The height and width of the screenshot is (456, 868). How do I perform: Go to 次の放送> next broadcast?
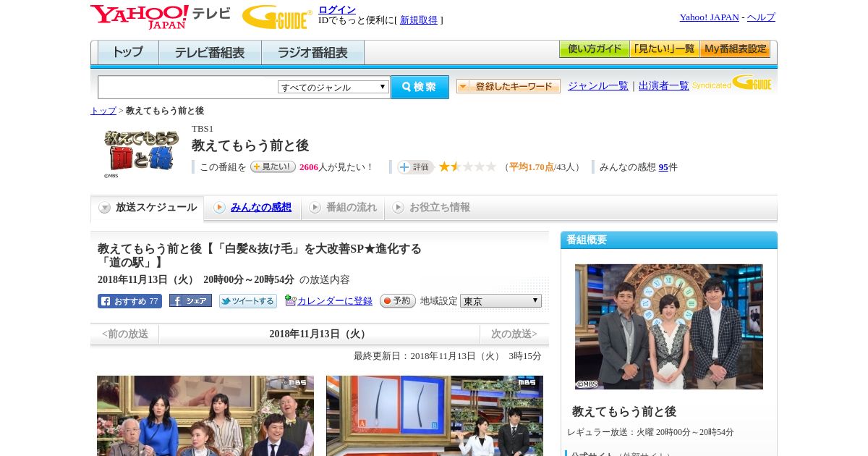pyautogui.click(x=514, y=334)
